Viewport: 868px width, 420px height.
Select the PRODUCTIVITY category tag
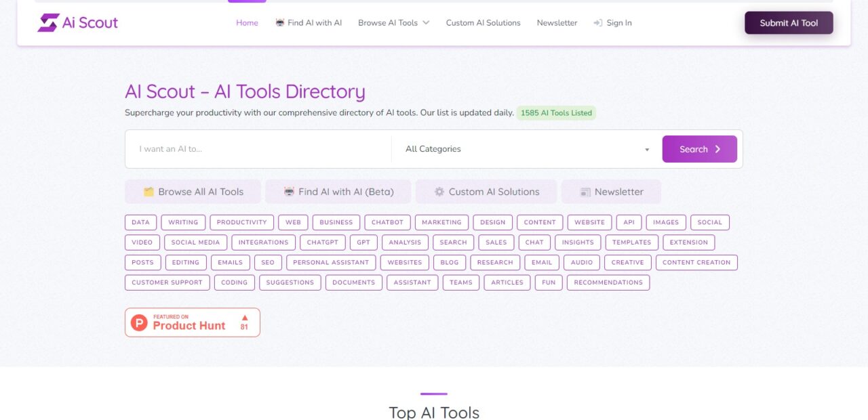pyautogui.click(x=242, y=222)
